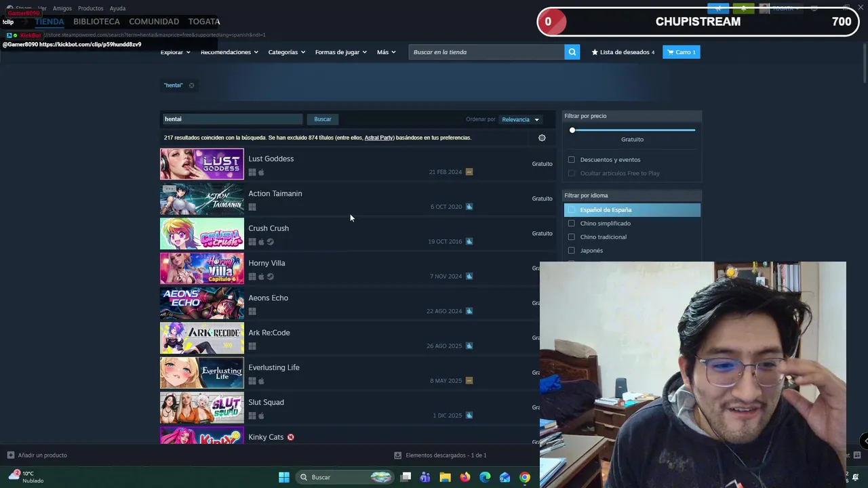Toggle Ocultar artículos Free to Play checkbox
This screenshot has width=868, height=488.
coord(572,174)
